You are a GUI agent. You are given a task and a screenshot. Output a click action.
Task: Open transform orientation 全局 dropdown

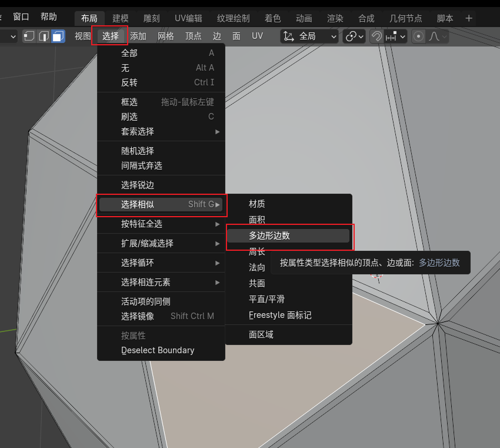click(309, 36)
